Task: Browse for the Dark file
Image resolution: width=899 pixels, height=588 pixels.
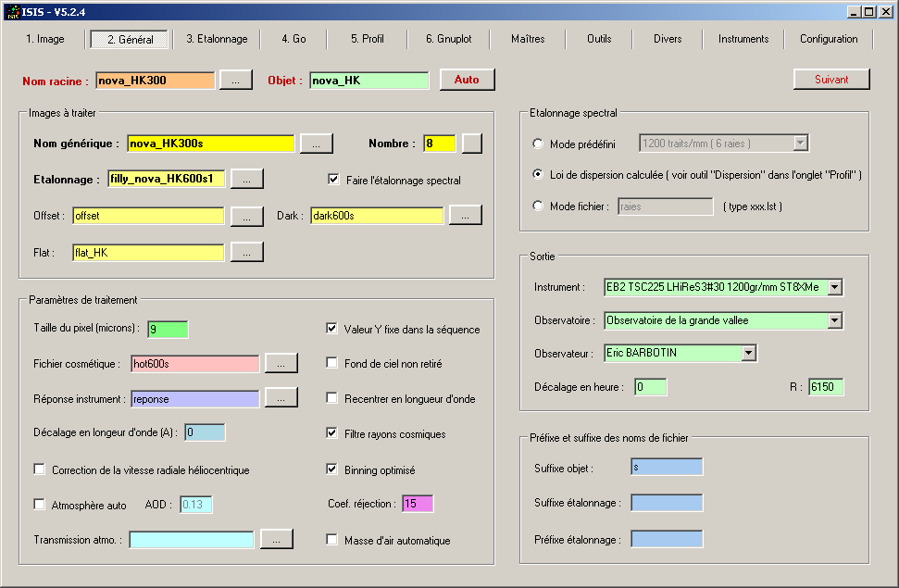Action: point(465,216)
